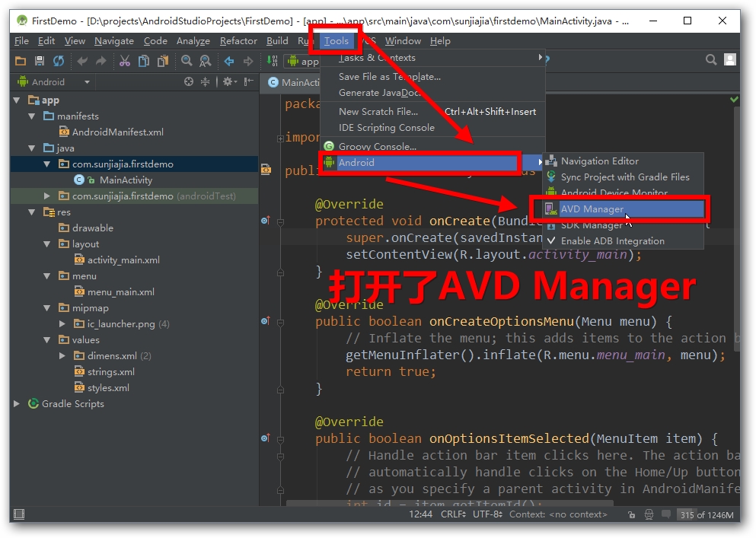Select AndroidManifest.xml in project tree

point(117,132)
